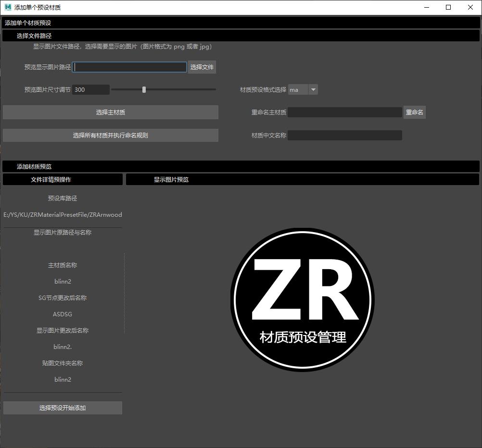This screenshot has height=448, width=482.
Task: Maximize the 添加单个预设材质 window
Action: [x=448, y=7]
